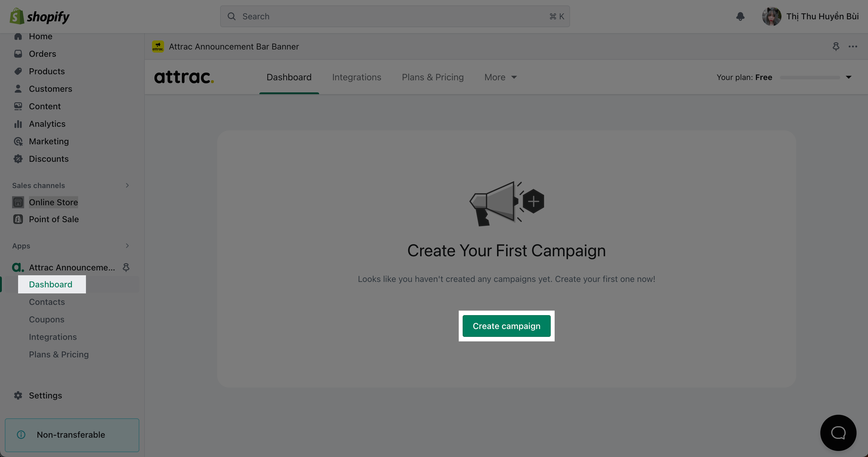Open the More dropdown menu
Screen dimensions: 868x457
click(x=500, y=77)
